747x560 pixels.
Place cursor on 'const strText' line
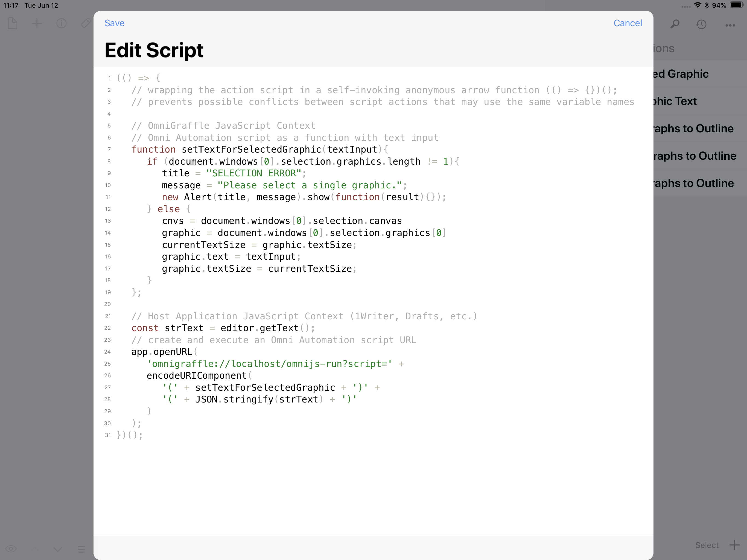click(223, 328)
